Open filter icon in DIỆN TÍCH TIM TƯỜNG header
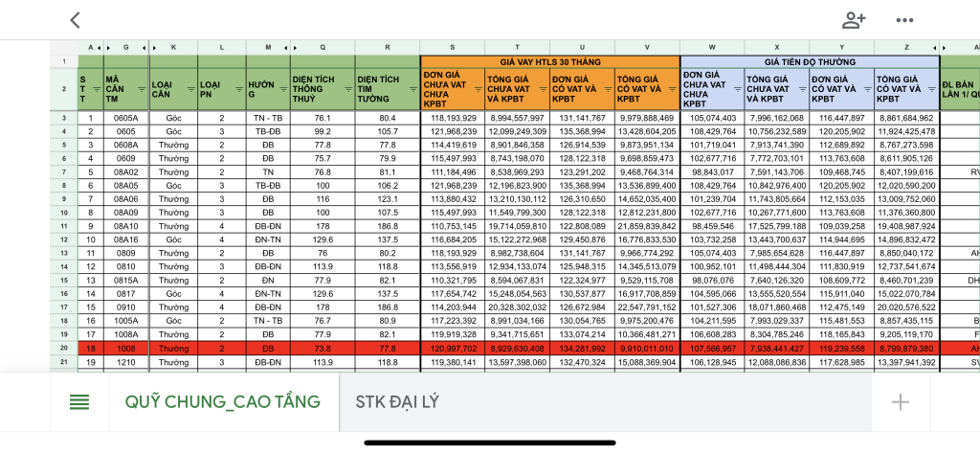The height and width of the screenshot is (454, 980). pyautogui.click(x=413, y=89)
